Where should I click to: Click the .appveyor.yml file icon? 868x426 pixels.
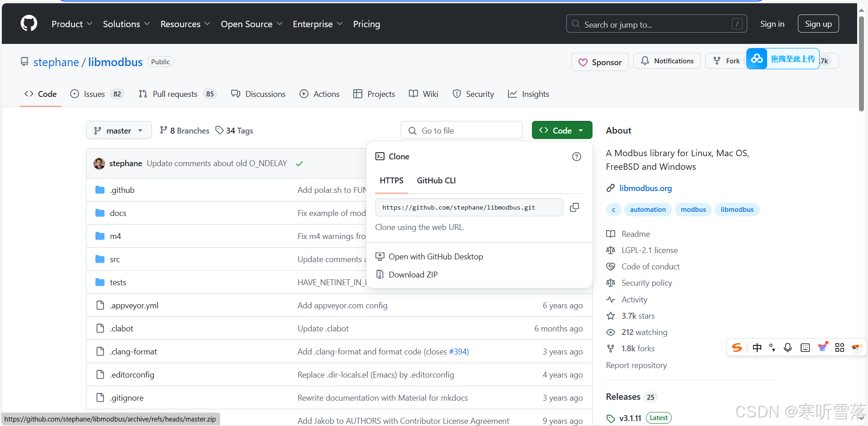point(100,305)
